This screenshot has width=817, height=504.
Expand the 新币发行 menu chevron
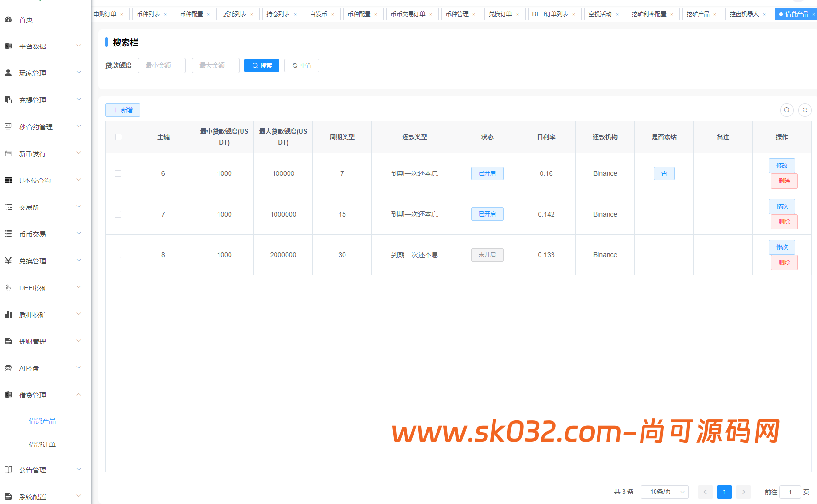tap(79, 153)
